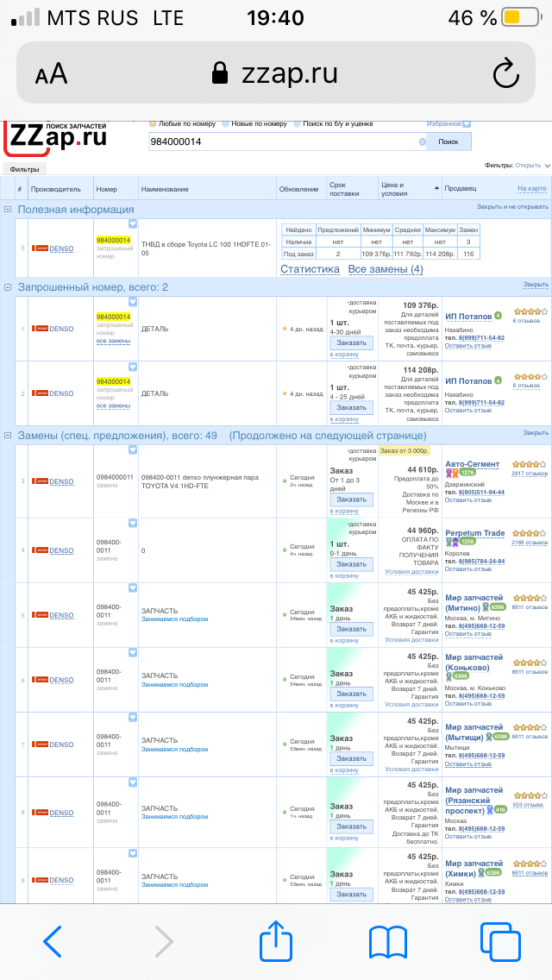Open blue marker icon in the Perpetum Trade row

(133, 523)
